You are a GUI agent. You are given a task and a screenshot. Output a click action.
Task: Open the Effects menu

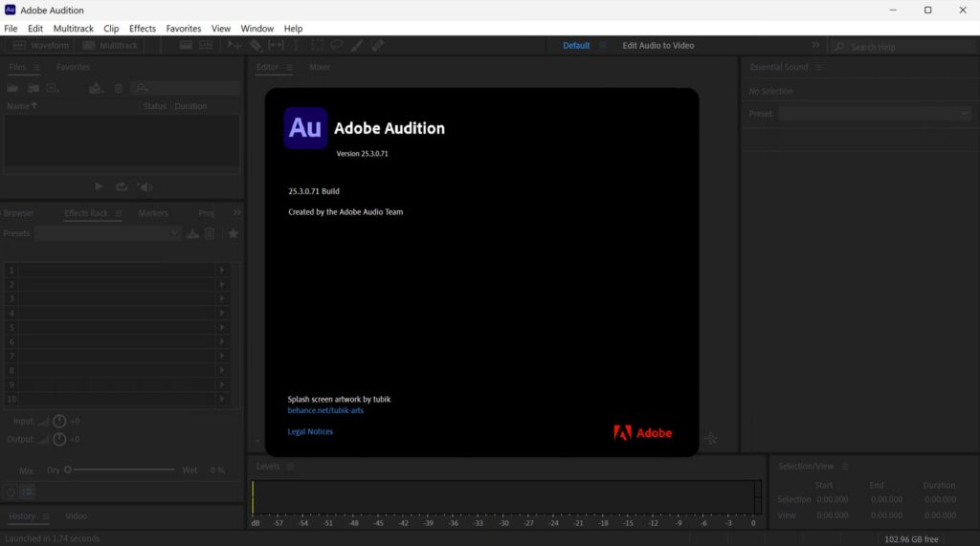coord(143,29)
